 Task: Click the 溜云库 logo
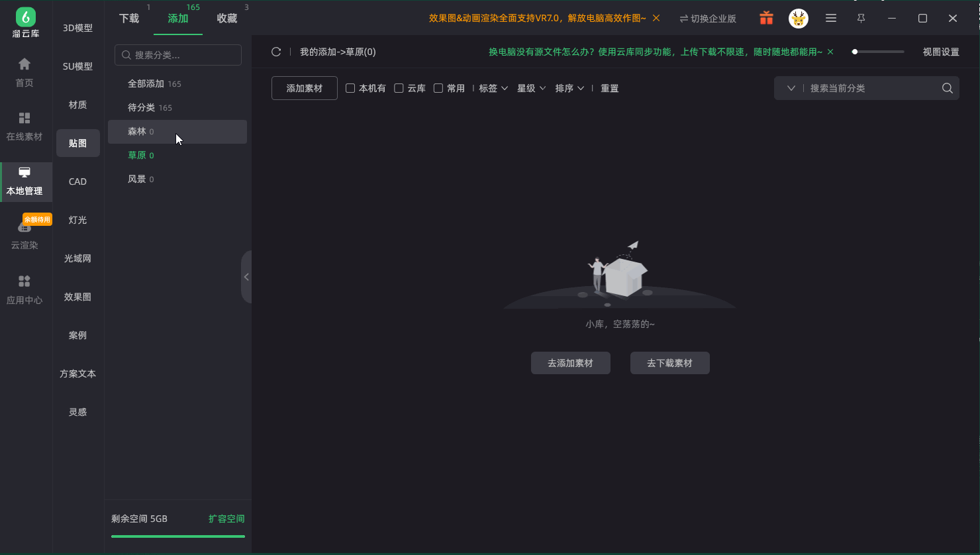pyautogui.click(x=26, y=22)
